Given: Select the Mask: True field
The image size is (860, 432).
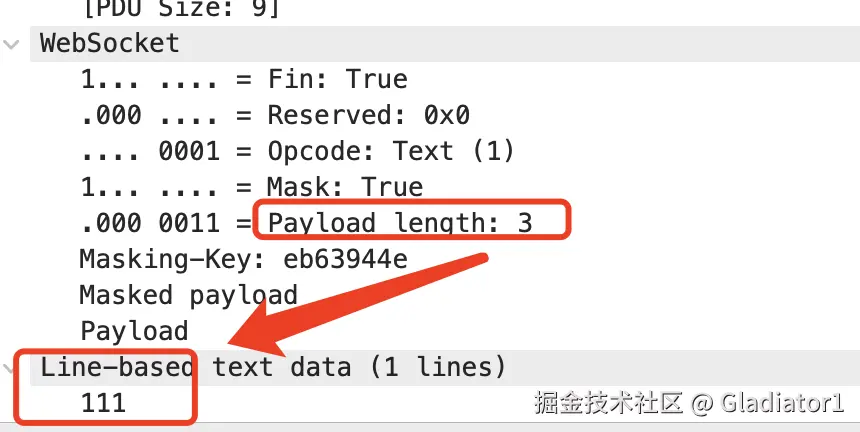Looking at the screenshot, I should coord(252,187).
